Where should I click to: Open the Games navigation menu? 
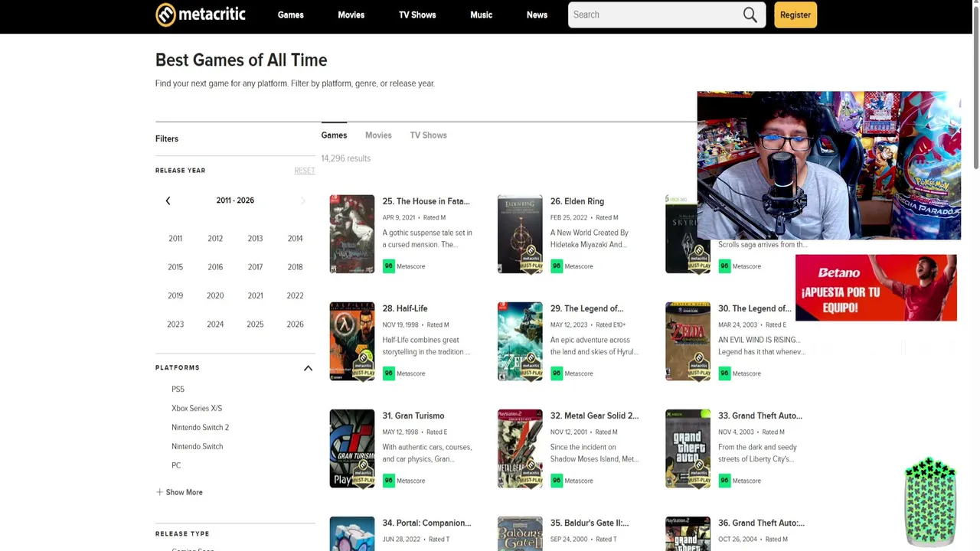291,15
